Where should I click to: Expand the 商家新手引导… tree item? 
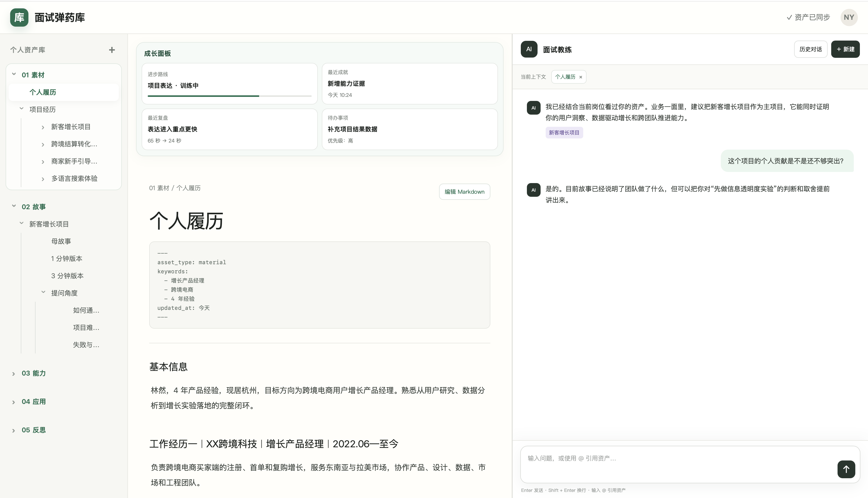click(43, 162)
